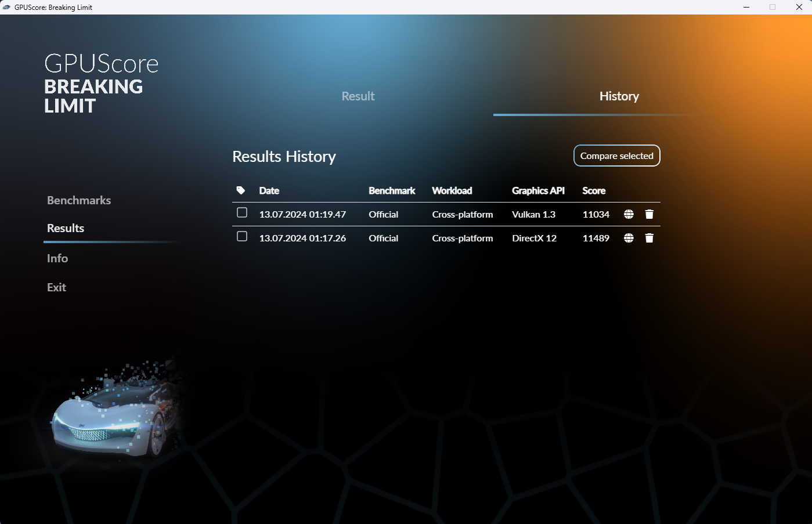Minimize the GPUScore window

746,7
